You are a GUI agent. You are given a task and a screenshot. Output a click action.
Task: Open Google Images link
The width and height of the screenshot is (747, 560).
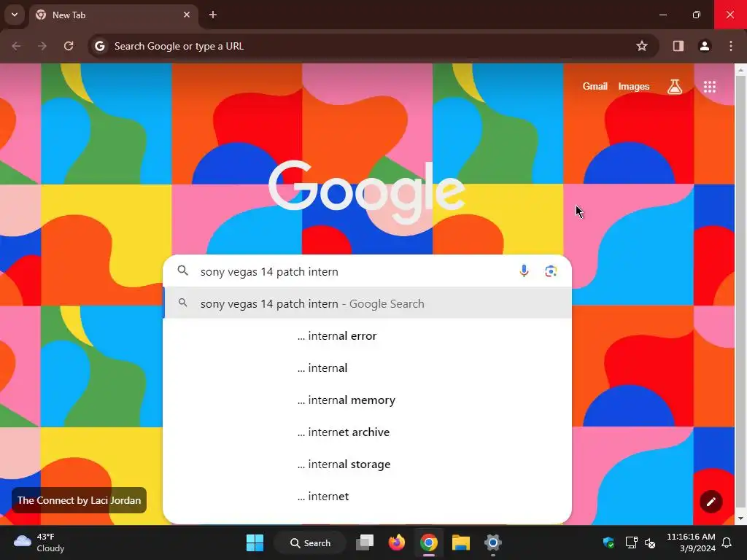pos(634,86)
